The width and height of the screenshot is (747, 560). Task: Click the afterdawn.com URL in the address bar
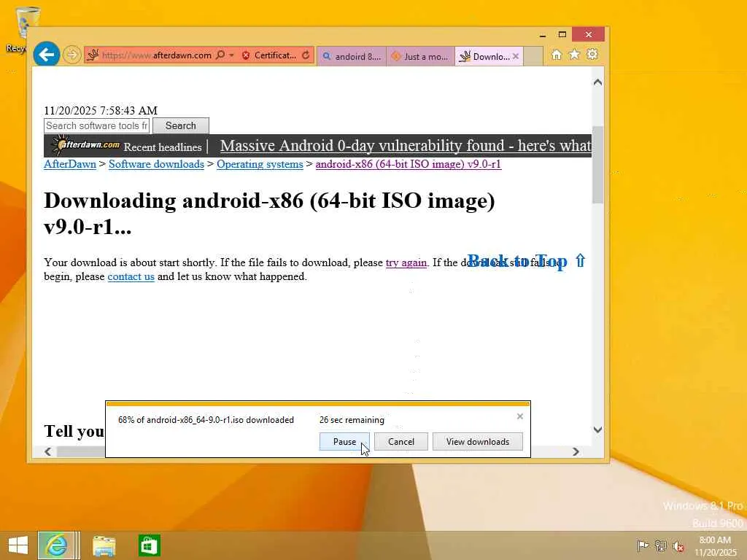click(x=157, y=55)
